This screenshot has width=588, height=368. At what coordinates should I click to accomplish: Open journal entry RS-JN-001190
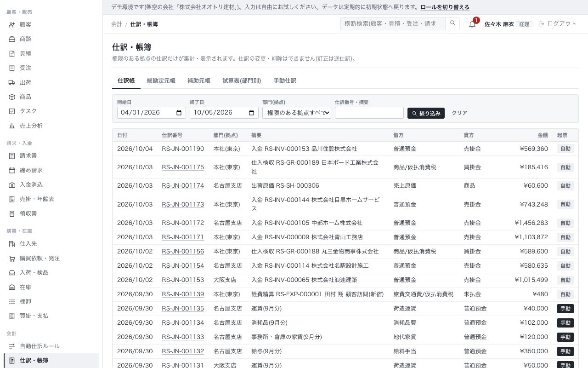pyautogui.click(x=183, y=149)
